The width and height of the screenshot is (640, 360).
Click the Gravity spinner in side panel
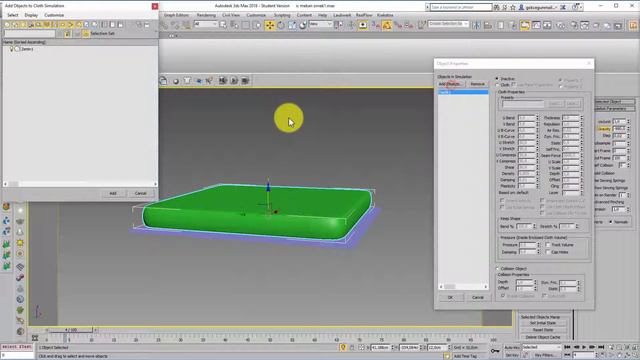pos(628,129)
